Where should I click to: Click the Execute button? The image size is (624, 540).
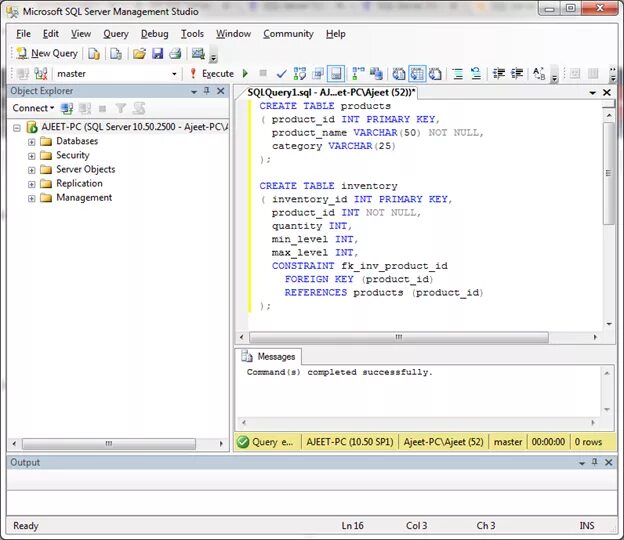click(x=212, y=74)
